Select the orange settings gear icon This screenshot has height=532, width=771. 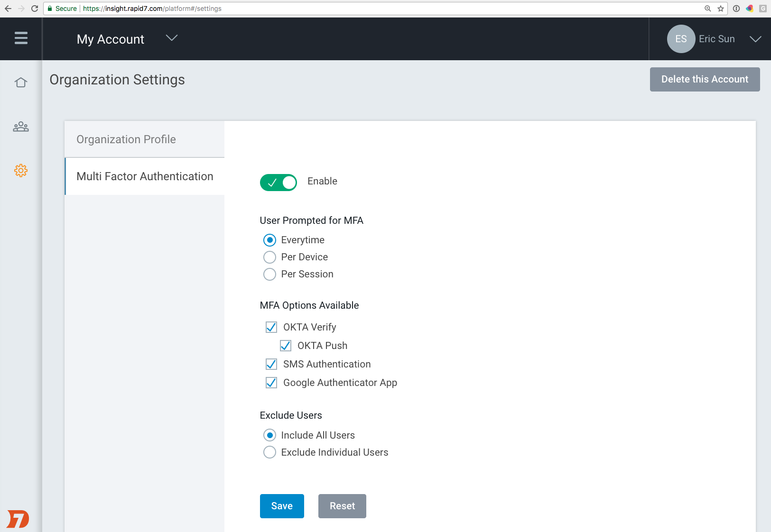21,170
